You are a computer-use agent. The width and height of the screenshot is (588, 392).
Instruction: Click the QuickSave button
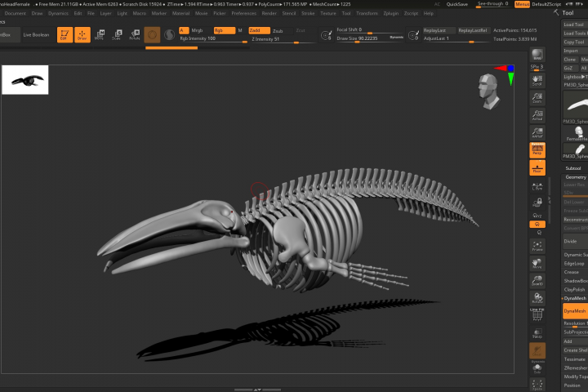pos(457,4)
